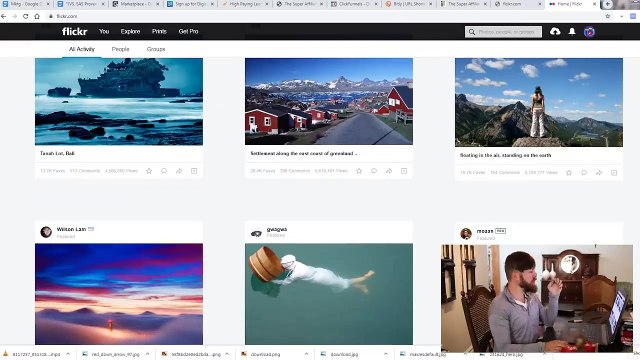Click moaan's profile avatar
Screen dimensions: 640x360
point(466,233)
